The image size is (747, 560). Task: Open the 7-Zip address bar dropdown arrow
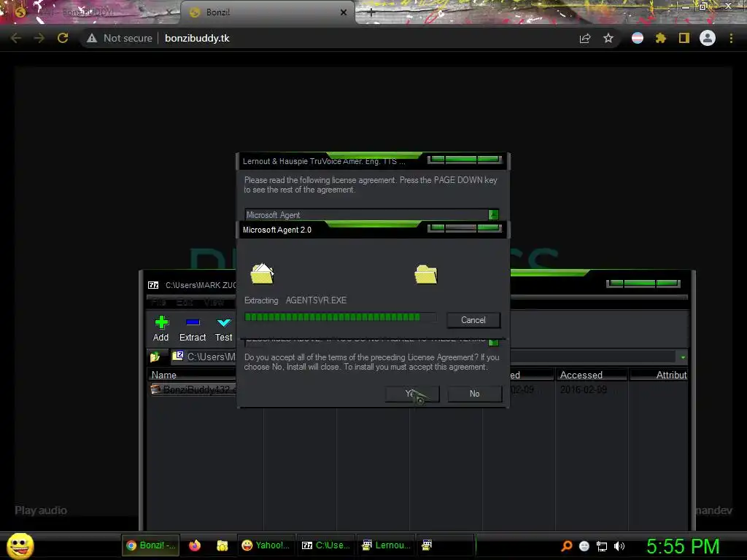[683, 357]
